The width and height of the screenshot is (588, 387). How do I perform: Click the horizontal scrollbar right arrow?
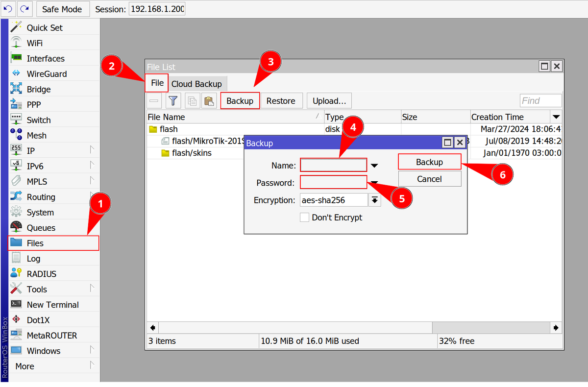point(556,327)
